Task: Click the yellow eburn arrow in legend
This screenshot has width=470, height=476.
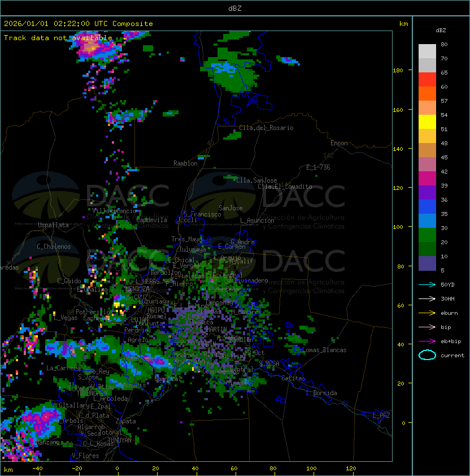Action: 427,313
